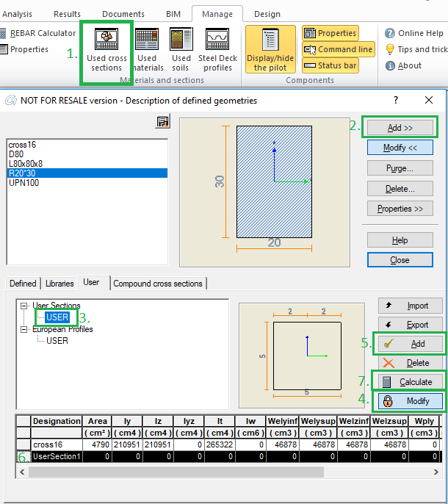Collapse the User Sections tree node

coord(24,306)
